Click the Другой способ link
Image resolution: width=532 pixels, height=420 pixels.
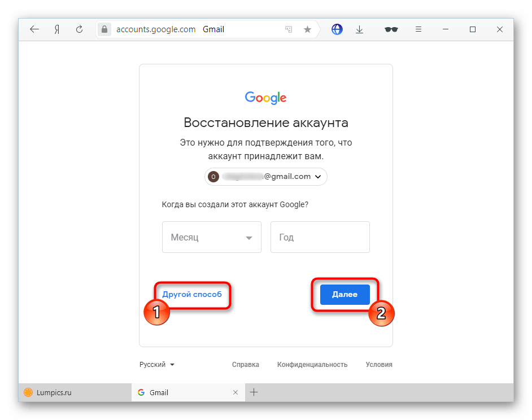[192, 294]
